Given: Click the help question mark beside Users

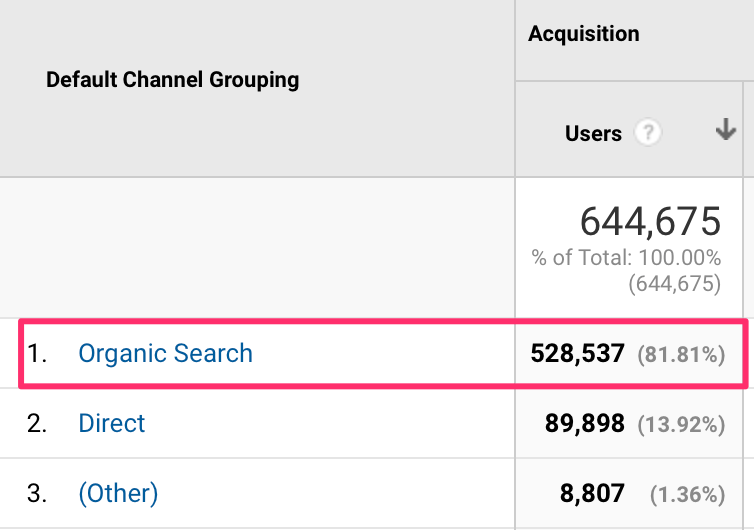Looking at the screenshot, I should coord(649,133).
